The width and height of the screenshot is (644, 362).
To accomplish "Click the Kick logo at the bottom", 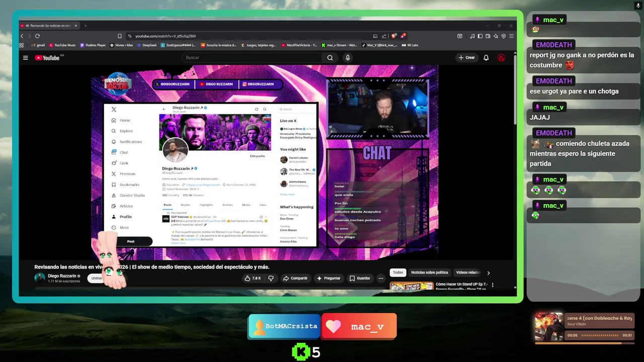I will [301, 352].
